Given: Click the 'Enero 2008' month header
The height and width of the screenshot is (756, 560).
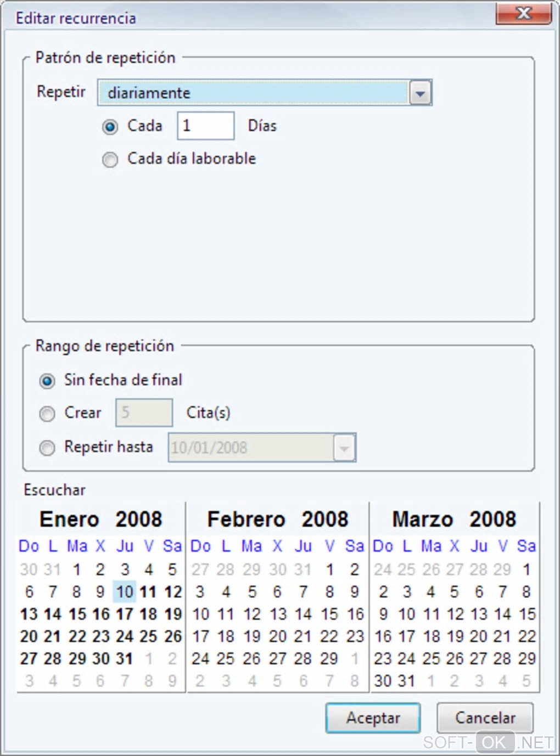Looking at the screenshot, I should [x=101, y=519].
